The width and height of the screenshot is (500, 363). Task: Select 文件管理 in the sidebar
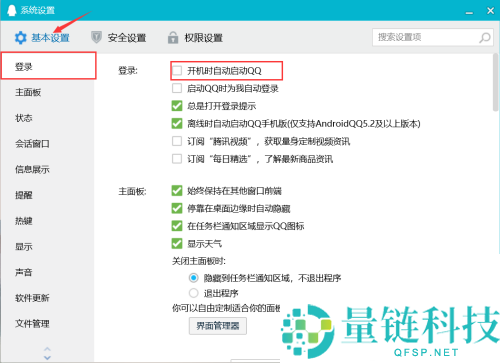coord(47,324)
